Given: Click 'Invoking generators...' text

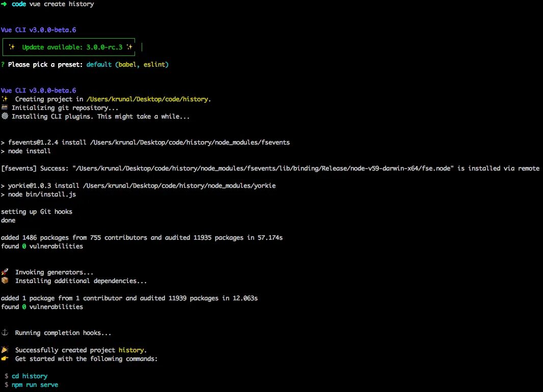Looking at the screenshot, I should 55,272.
